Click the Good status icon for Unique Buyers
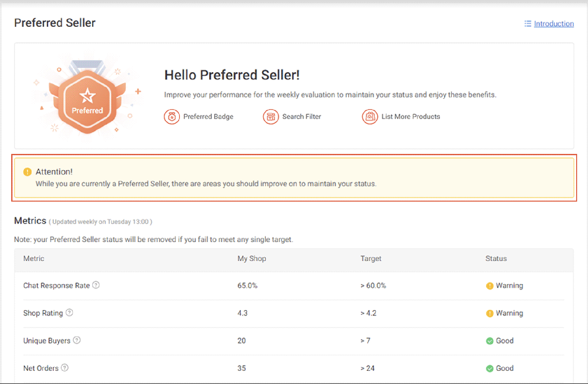 click(x=489, y=341)
